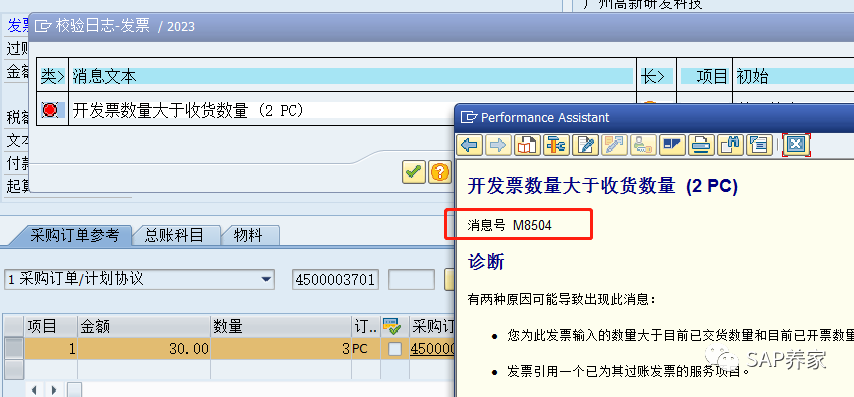This screenshot has height=397, width=854.
Task: Click the title icon of 校验日志-发票 dialog
Action: 42,26
